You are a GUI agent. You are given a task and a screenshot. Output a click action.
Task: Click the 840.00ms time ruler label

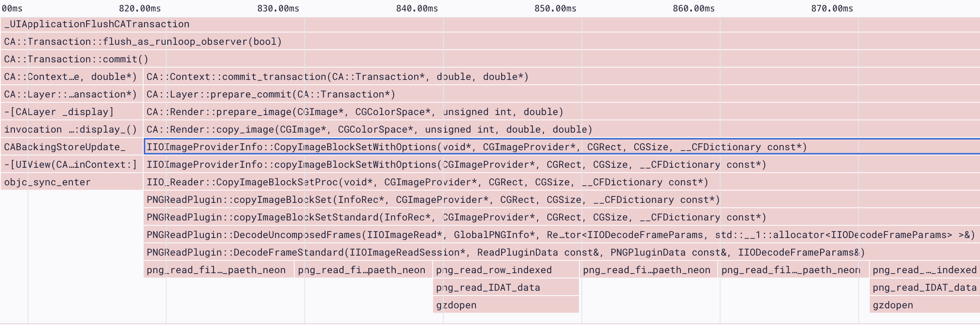[417, 8]
